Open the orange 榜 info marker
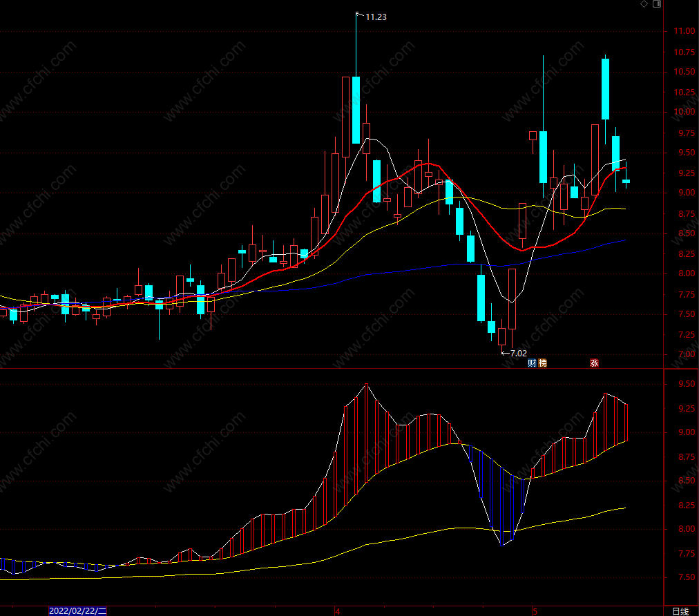Screen dimensions: 699x616 [542, 363]
